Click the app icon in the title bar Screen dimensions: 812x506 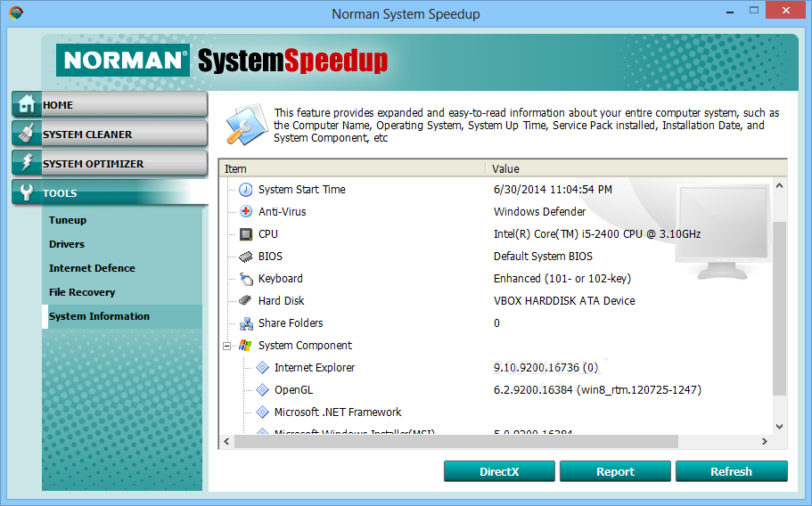(15, 12)
